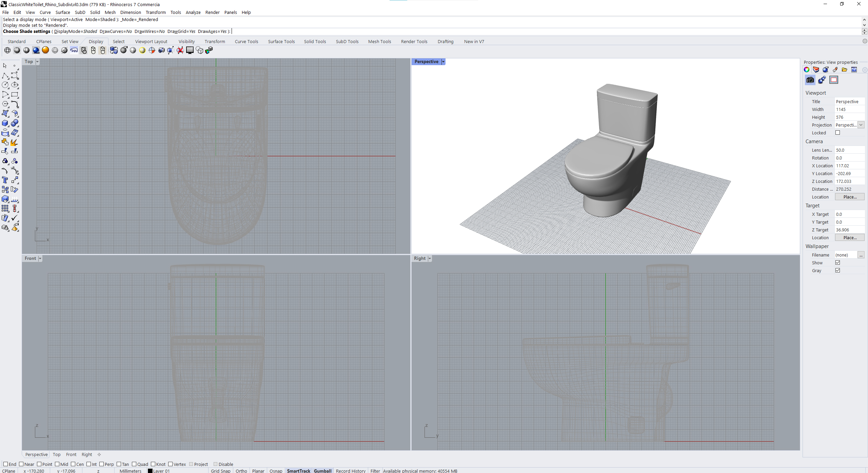Click the Lens Length value field
The width and height of the screenshot is (868, 473).
point(849,150)
